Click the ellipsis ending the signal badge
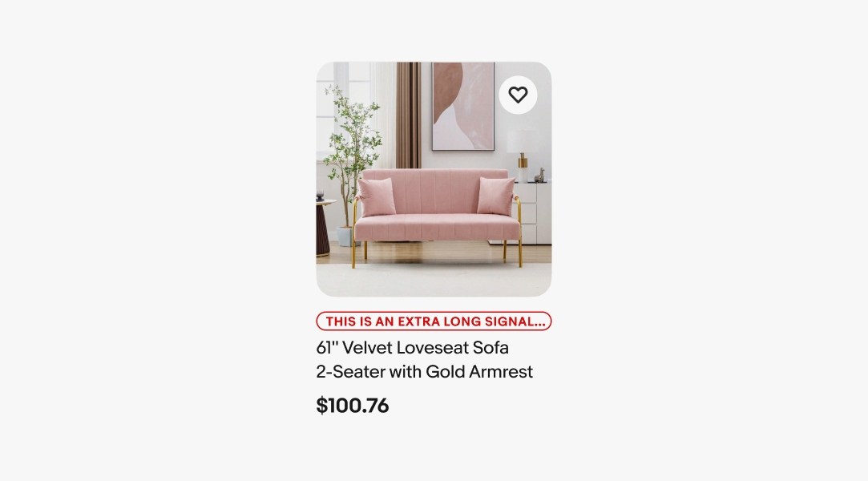 coord(539,322)
